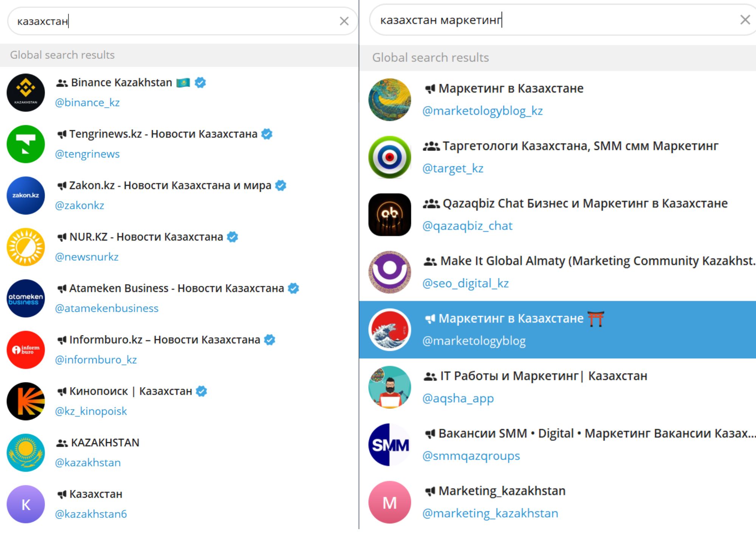Click the left search box containing 'казахстан'

click(183, 21)
